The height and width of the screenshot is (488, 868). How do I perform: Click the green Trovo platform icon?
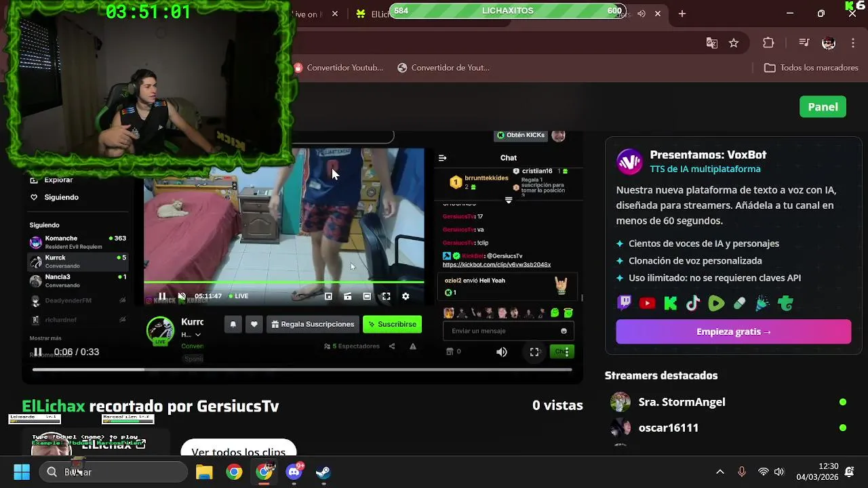(x=786, y=304)
